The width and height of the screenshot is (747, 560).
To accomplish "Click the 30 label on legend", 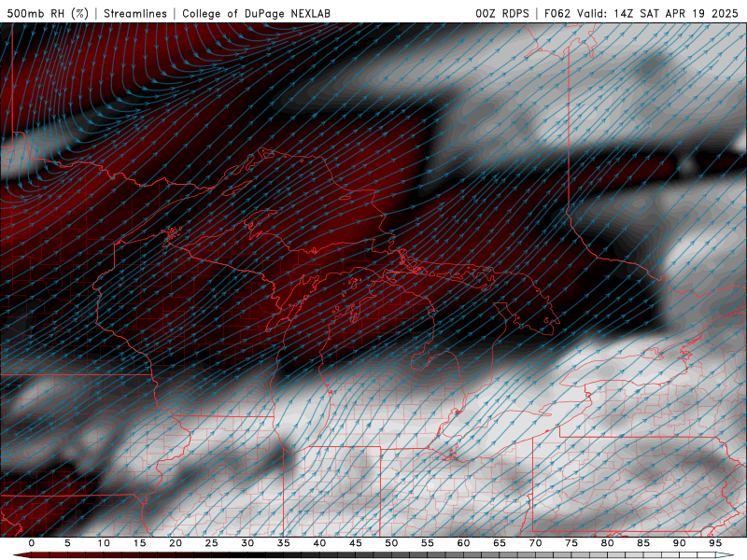I will click(247, 543).
